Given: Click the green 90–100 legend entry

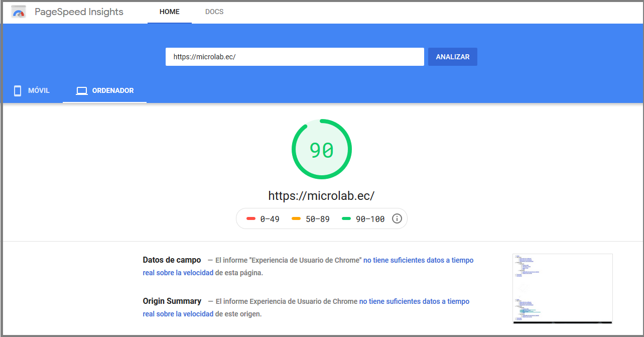Looking at the screenshot, I should (363, 219).
